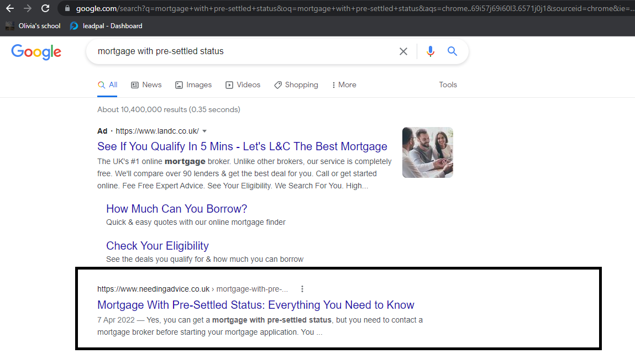
Task: Open the More search filters dropdown
Action: pos(344,85)
